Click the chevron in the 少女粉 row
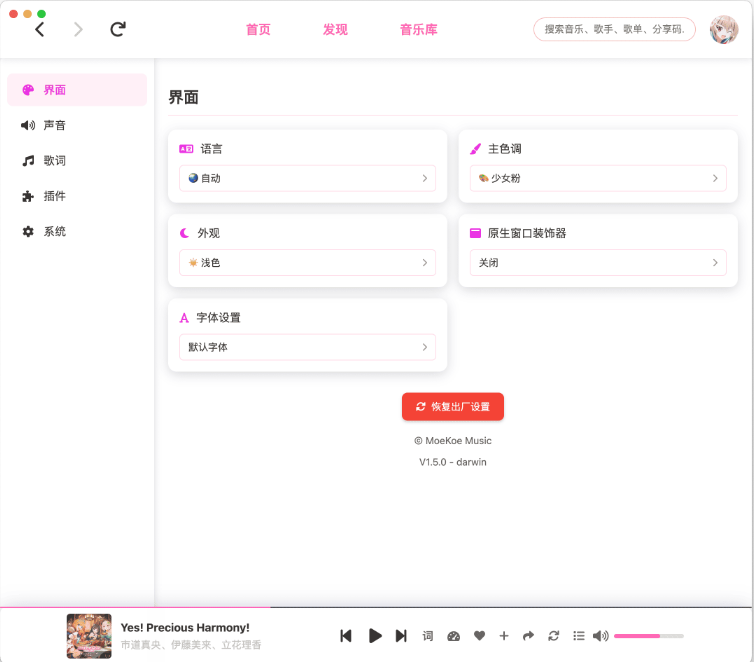754x662 pixels. click(x=715, y=178)
